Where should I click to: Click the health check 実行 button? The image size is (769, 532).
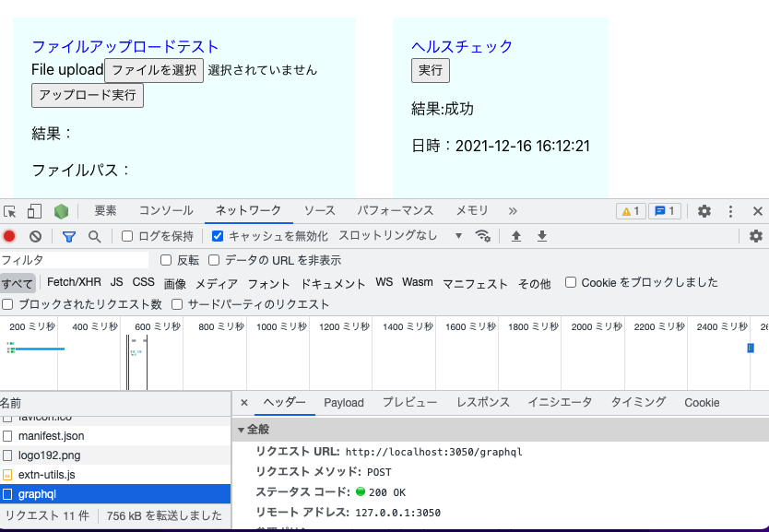coord(430,70)
